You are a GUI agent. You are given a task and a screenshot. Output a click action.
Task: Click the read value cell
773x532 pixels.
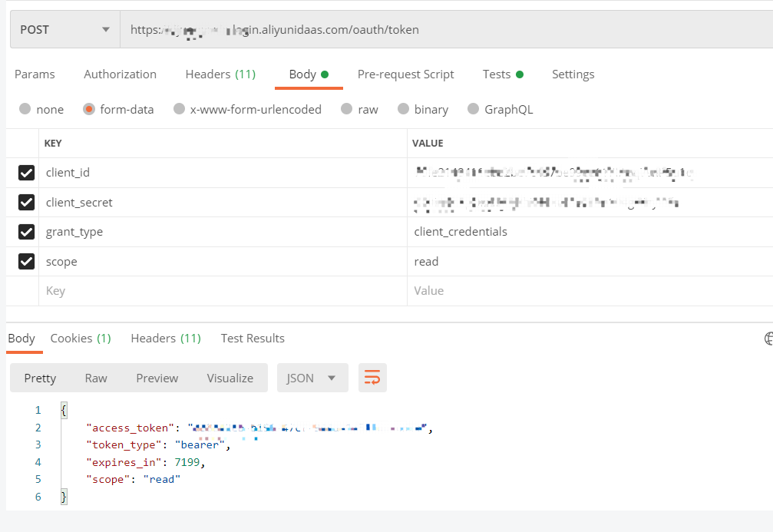(x=590, y=261)
